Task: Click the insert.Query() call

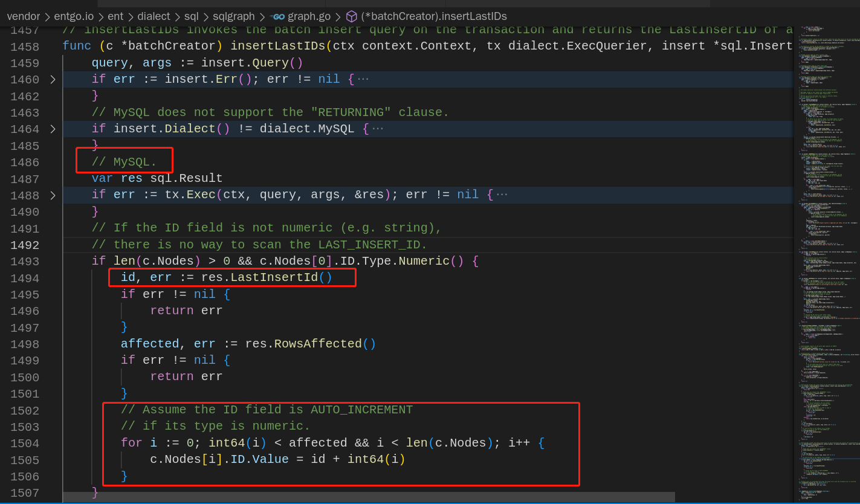Action: point(252,63)
